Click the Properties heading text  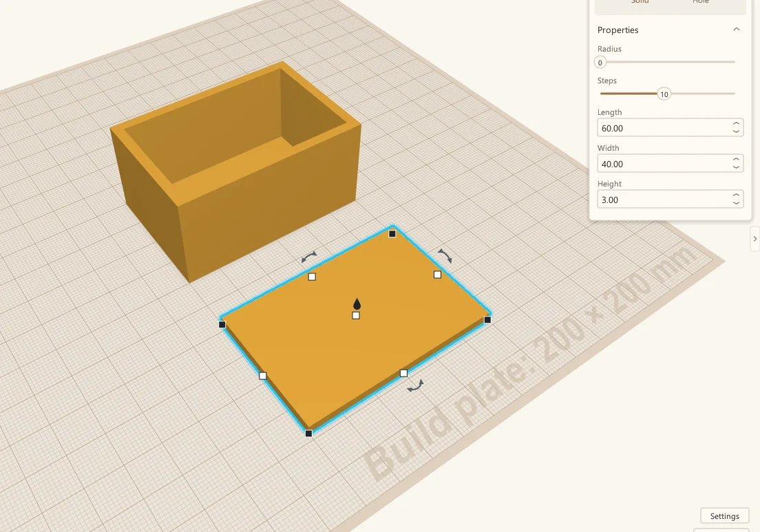click(617, 30)
